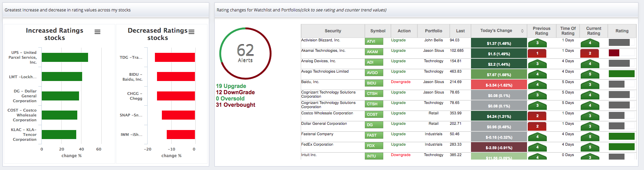Click the 12 DownGrade link

(x=235, y=92)
